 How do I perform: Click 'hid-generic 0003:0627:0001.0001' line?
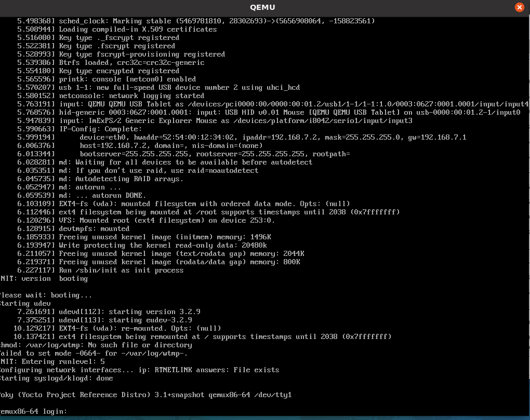[269, 113]
